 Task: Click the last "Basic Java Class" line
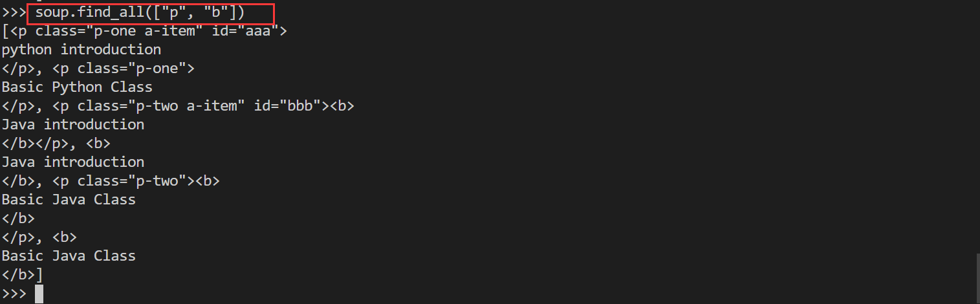69,255
